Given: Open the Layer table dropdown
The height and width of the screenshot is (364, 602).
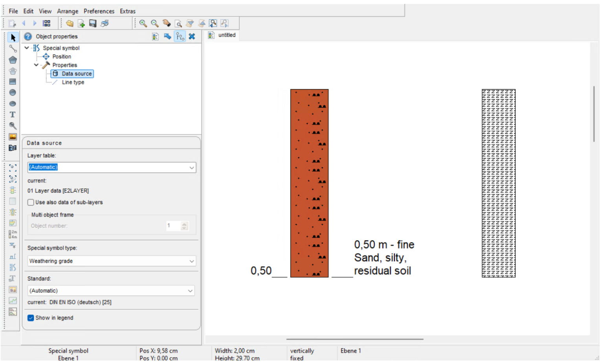Looking at the screenshot, I should tap(191, 168).
